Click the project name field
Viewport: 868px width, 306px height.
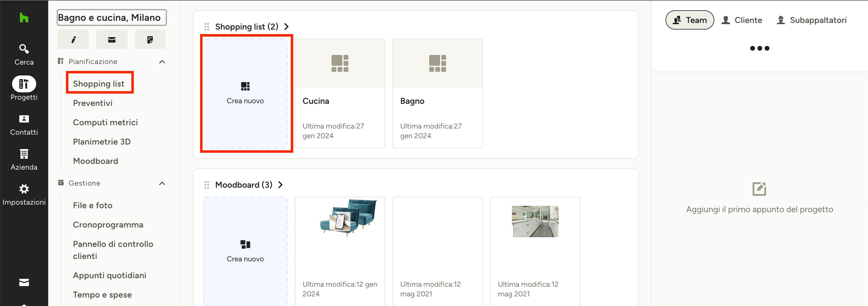(x=112, y=18)
